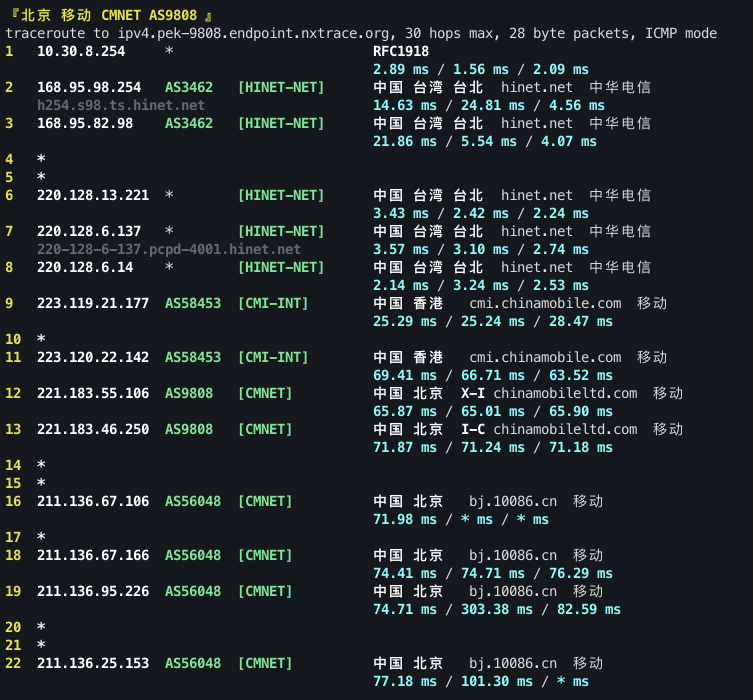Click latency value 71.98 ms
This screenshot has width=753, height=700.
(x=405, y=519)
